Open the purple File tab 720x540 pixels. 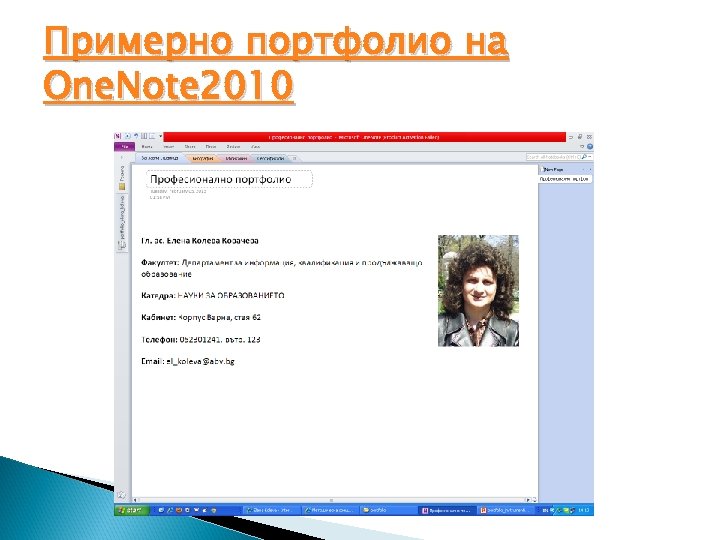click(x=124, y=146)
